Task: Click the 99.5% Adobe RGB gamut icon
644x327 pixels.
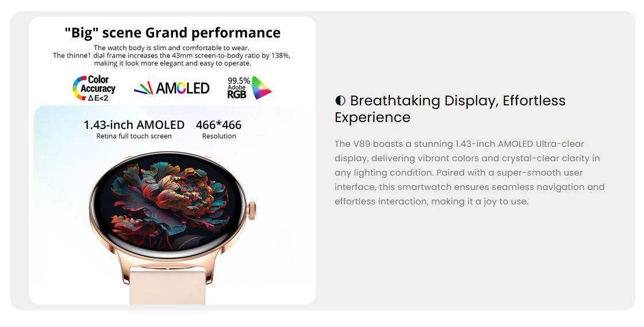Action: pyautogui.click(x=250, y=88)
